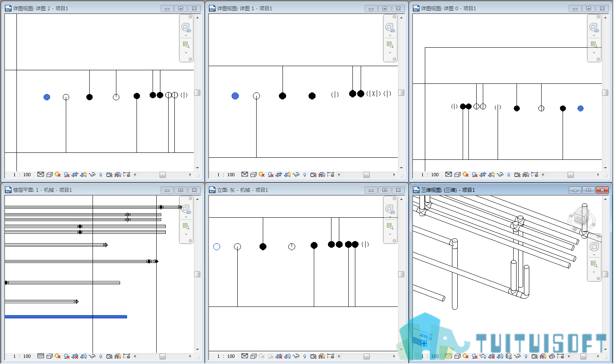Click Reveal Hidden Elements in 立面: 东 view
The width and height of the screenshot is (614, 364).
click(x=305, y=356)
